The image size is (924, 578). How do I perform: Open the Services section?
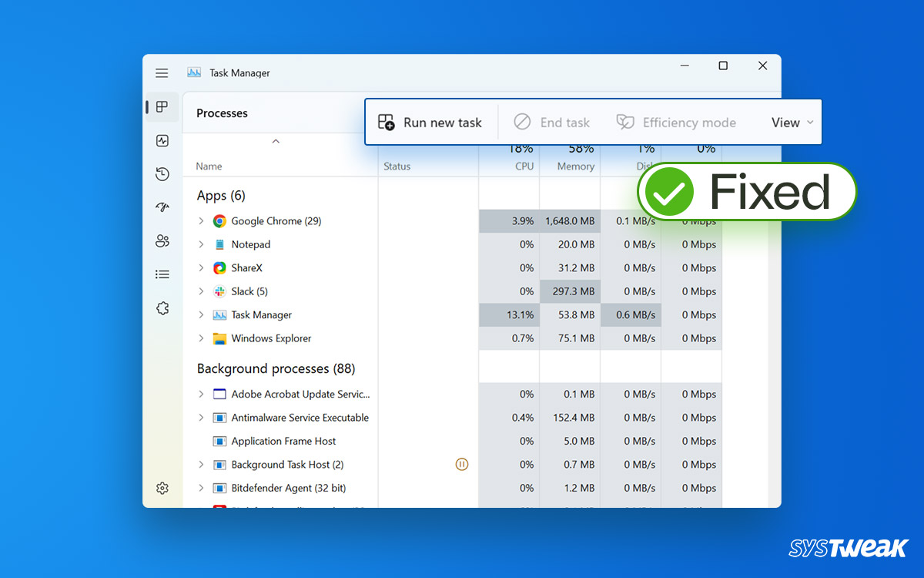click(162, 307)
